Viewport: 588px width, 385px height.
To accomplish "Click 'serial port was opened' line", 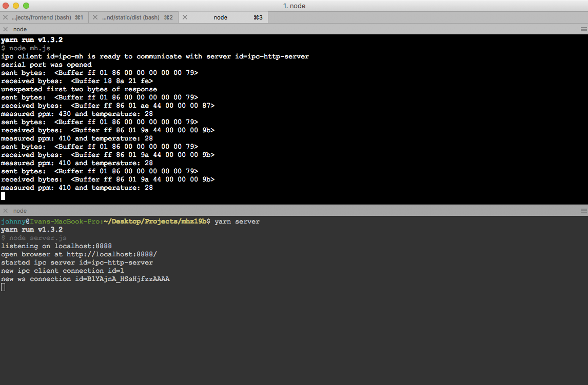I will 46,65.
